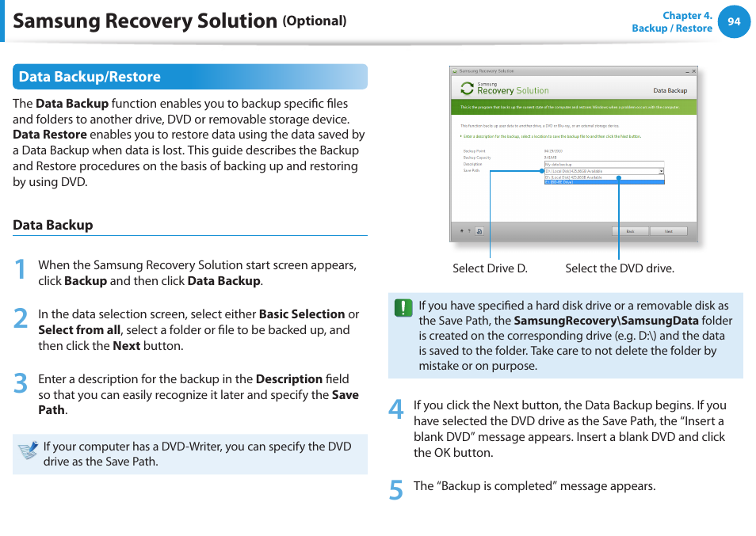Viewport: 756px width, 536px height.
Task: Select the highlighted E: BD-RE Drive option
Action: 604,182
